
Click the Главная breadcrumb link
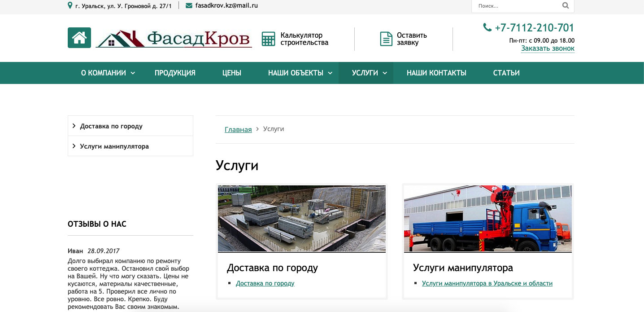tap(238, 129)
